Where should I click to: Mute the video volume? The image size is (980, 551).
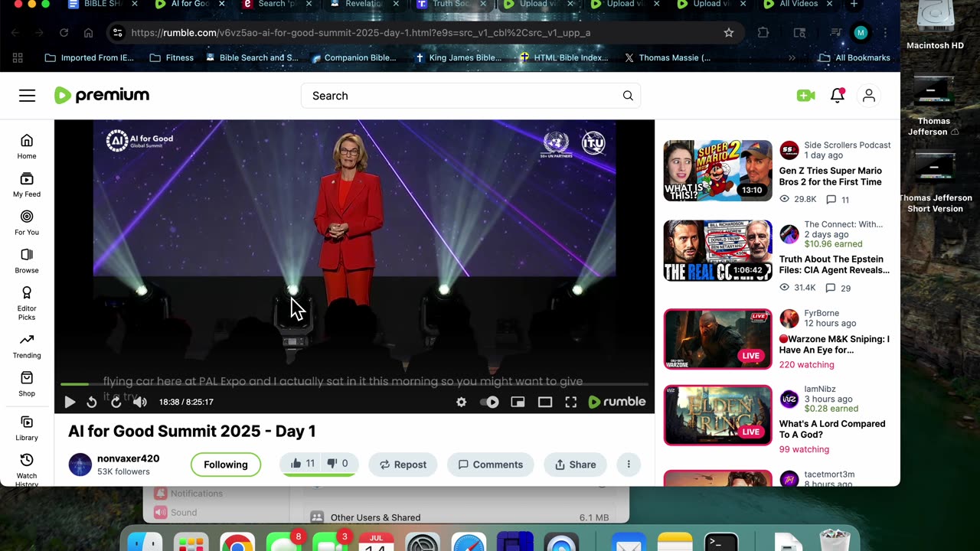click(140, 402)
